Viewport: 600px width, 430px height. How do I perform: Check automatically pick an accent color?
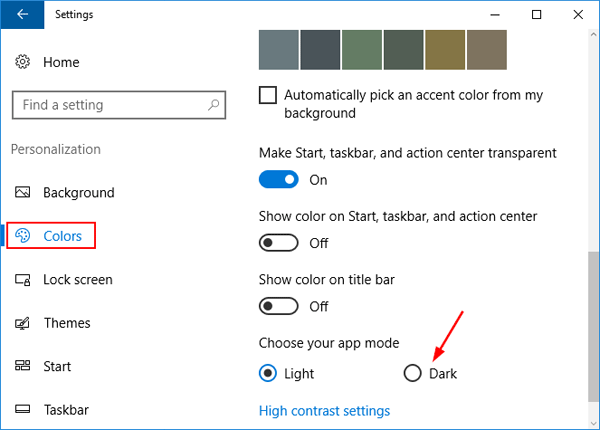(x=268, y=95)
